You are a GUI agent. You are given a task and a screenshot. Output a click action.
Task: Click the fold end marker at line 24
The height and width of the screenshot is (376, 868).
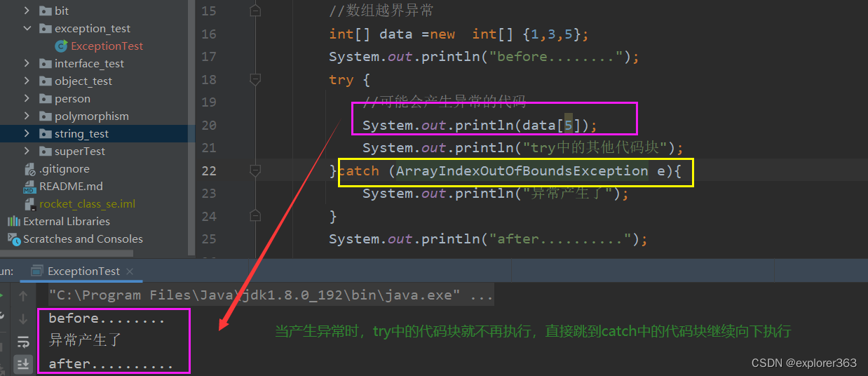click(255, 216)
